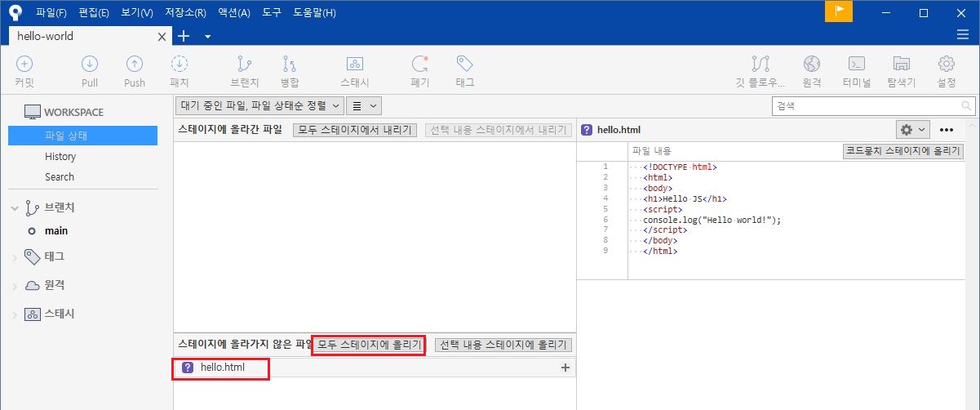Click the Remote (원격) toolbar icon

[812, 64]
